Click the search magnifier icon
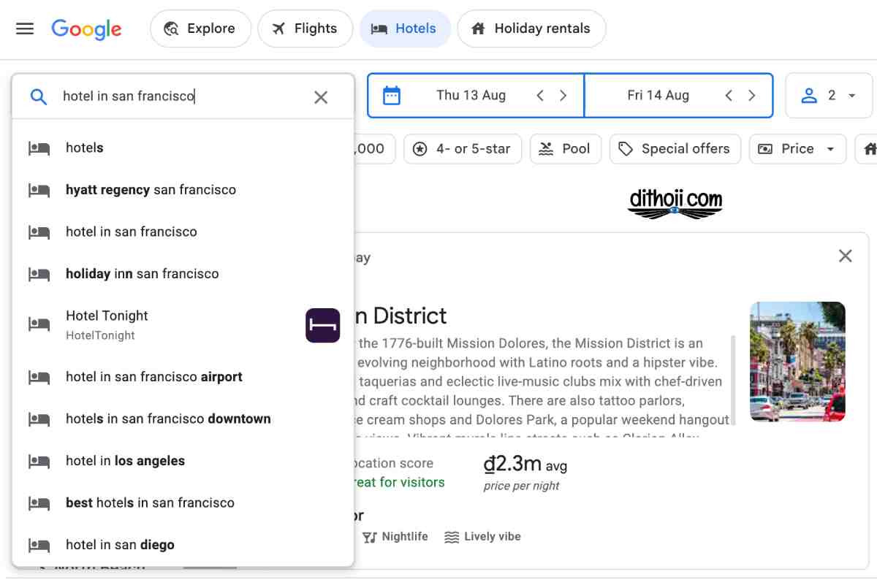The height and width of the screenshot is (588, 877). pyautogui.click(x=38, y=96)
